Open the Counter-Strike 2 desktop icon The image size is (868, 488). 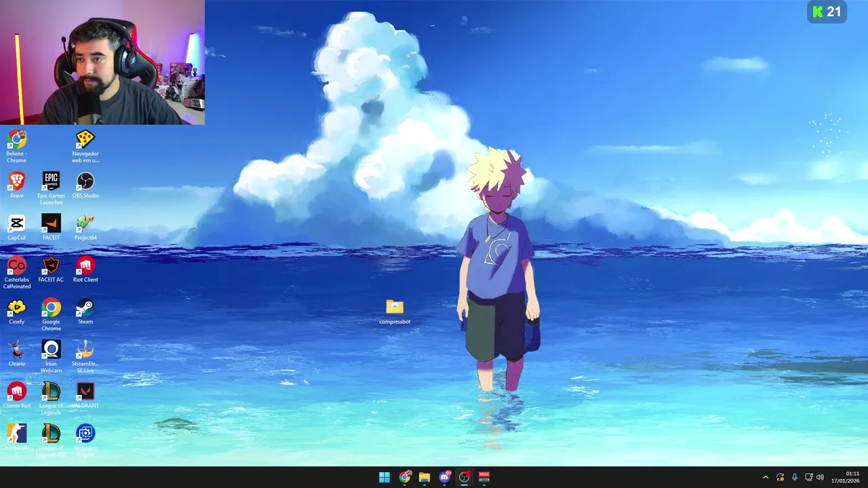(x=17, y=441)
